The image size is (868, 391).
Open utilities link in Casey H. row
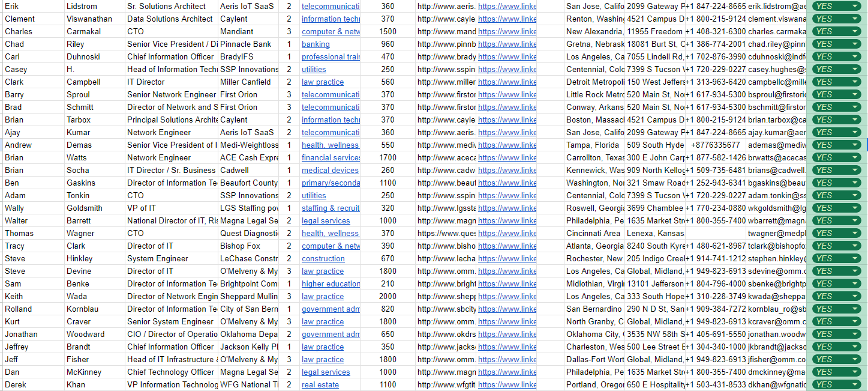314,69
